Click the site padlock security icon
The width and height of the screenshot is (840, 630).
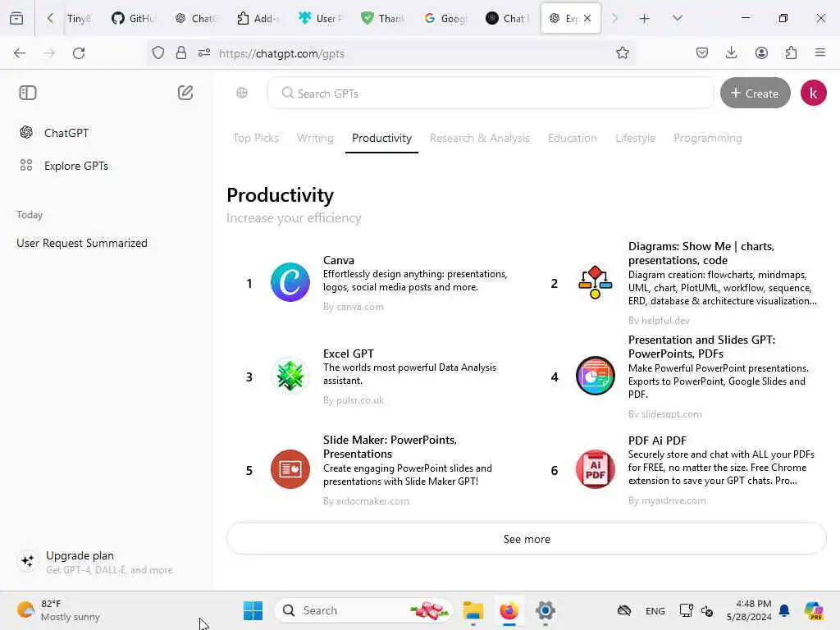[181, 52]
